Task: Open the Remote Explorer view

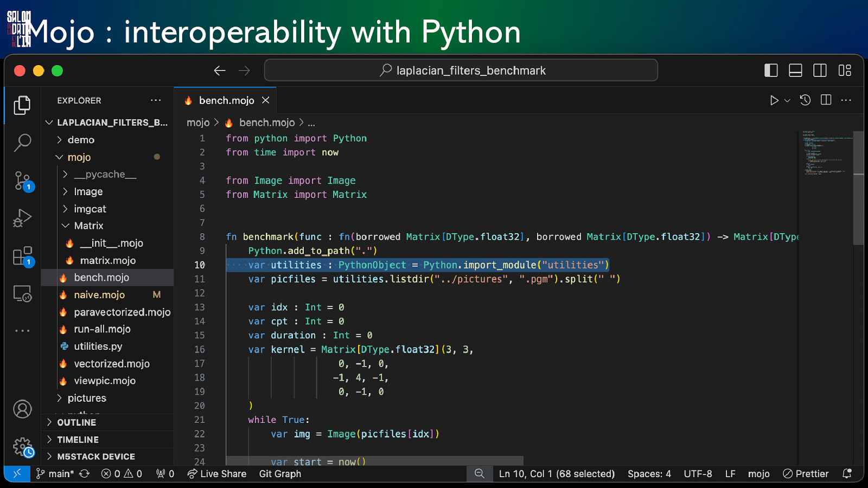Action: pos(22,293)
